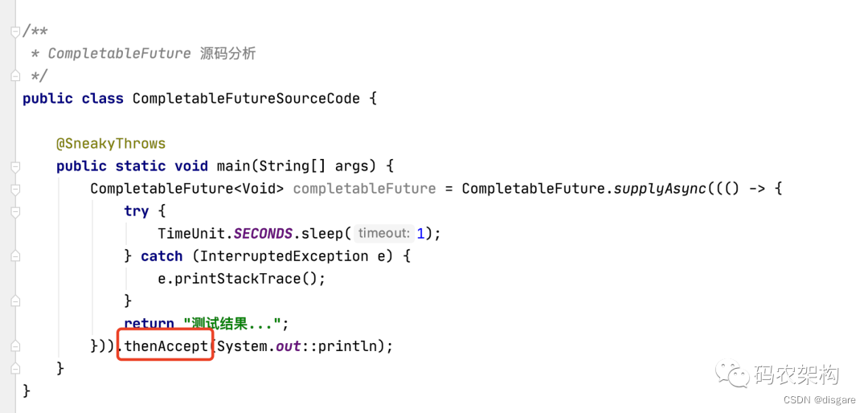
Task: Collapse the main method fold marker
Action: tap(15, 166)
